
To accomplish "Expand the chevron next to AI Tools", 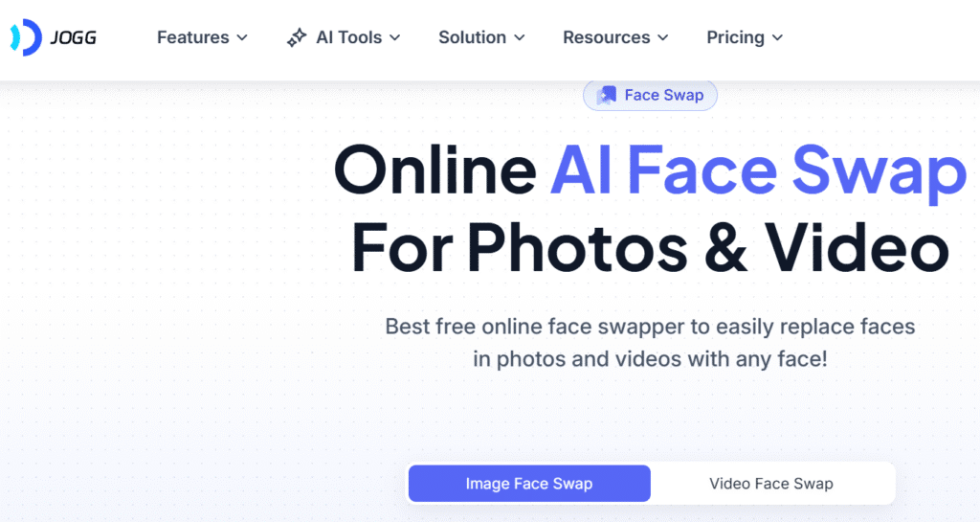I will pos(394,38).
